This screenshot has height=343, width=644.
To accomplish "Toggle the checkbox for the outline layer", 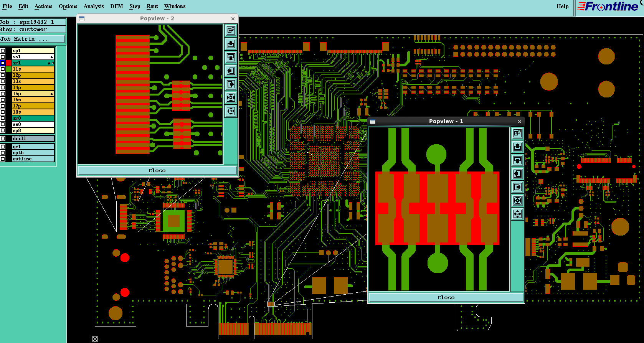I will pos(3,159).
